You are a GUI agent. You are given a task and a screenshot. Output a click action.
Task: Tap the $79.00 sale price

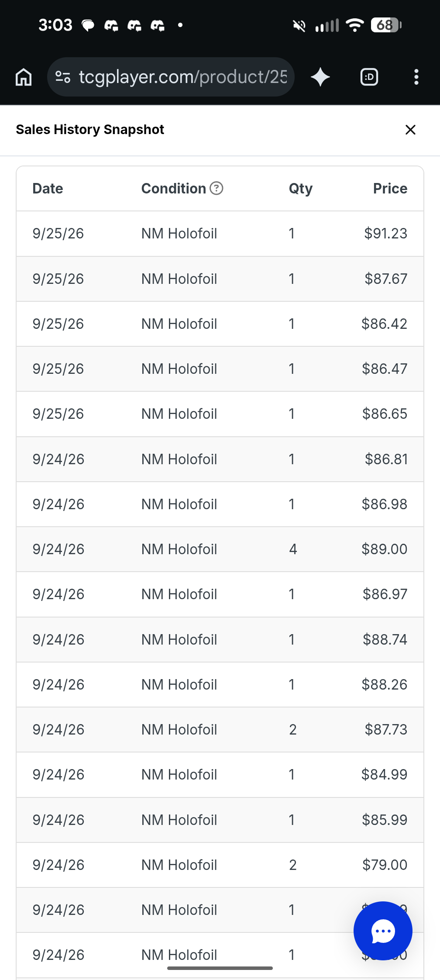click(x=385, y=865)
